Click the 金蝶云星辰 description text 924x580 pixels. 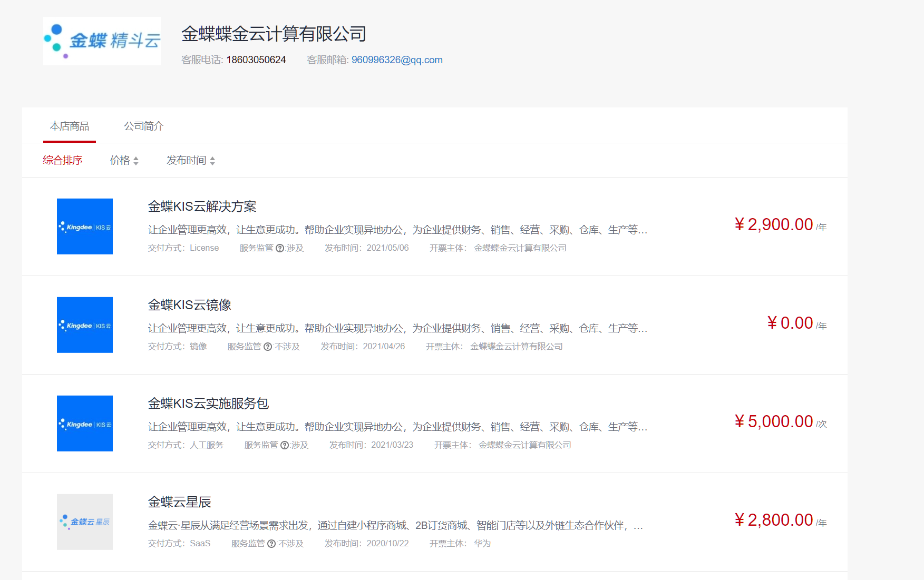pyautogui.click(x=395, y=525)
